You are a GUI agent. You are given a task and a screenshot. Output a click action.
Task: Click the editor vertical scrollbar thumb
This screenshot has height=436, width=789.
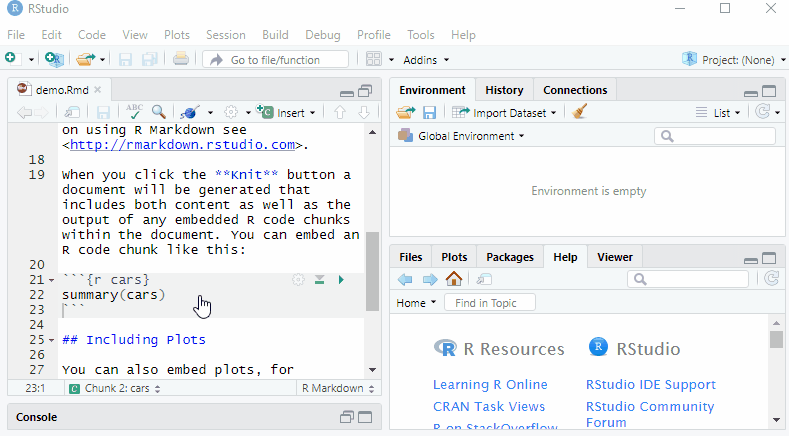click(x=372, y=271)
